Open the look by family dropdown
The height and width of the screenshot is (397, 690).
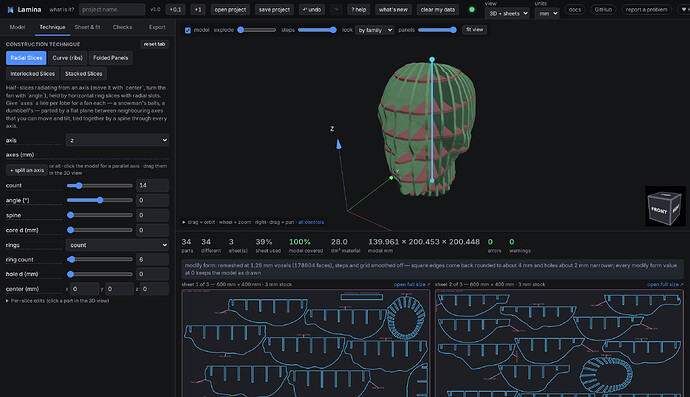tap(374, 30)
